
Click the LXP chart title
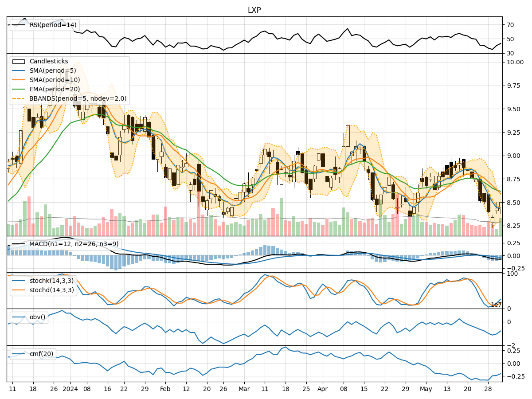[x=254, y=9]
